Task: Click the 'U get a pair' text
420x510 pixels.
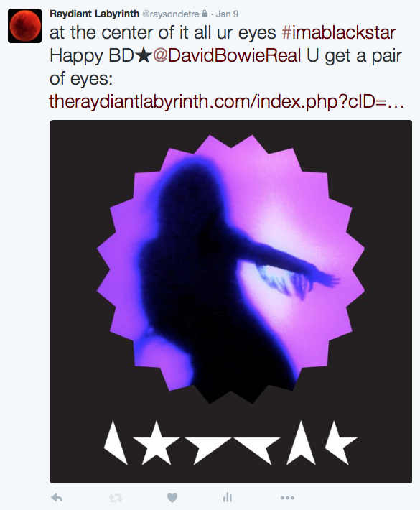Action: 355,55
